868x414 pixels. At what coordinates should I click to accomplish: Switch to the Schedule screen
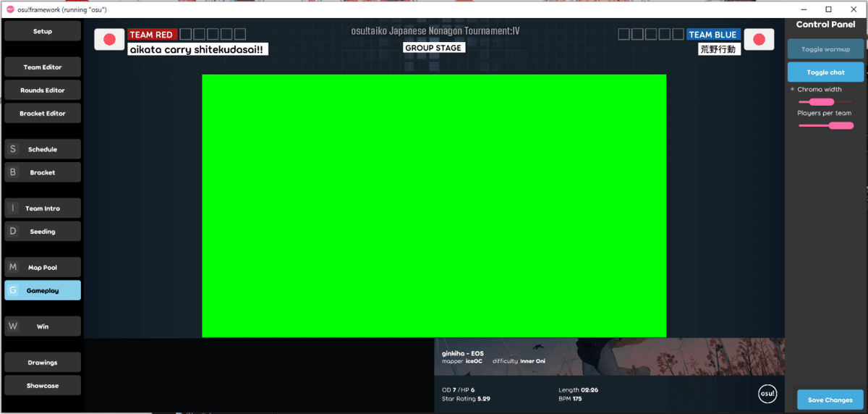point(43,149)
